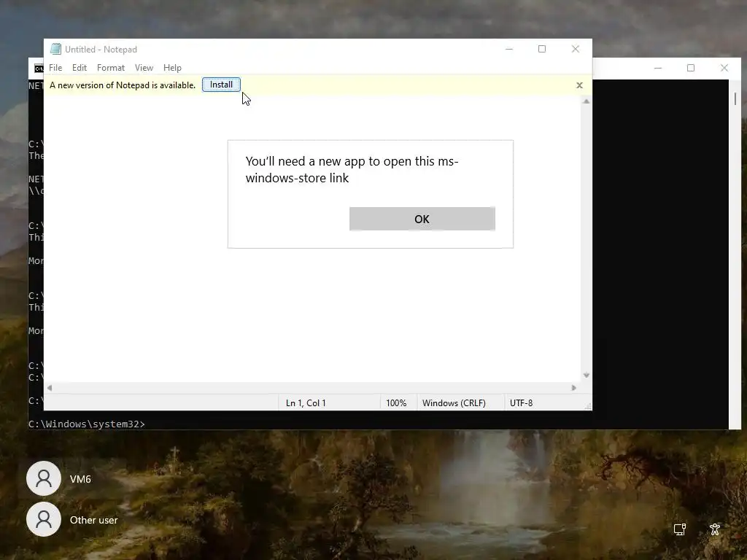Minimize the Notepad window
Image resolution: width=747 pixels, height=560 pixels.
[508, 49]
